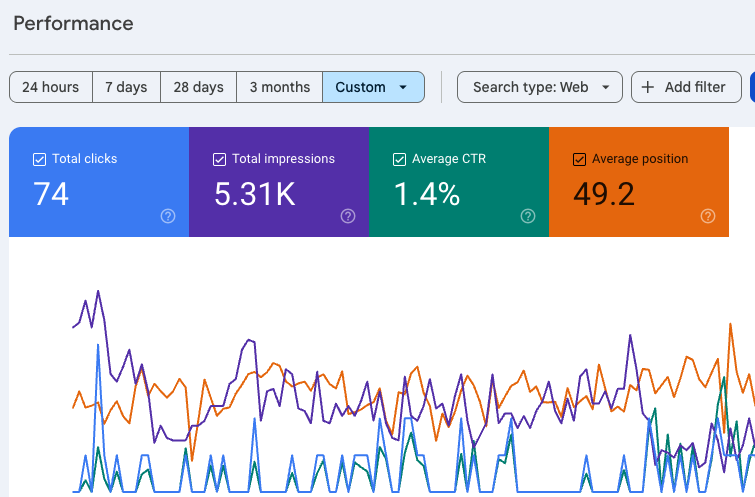Uncheck the Total impressions checkbox

(x=219, y=159)
